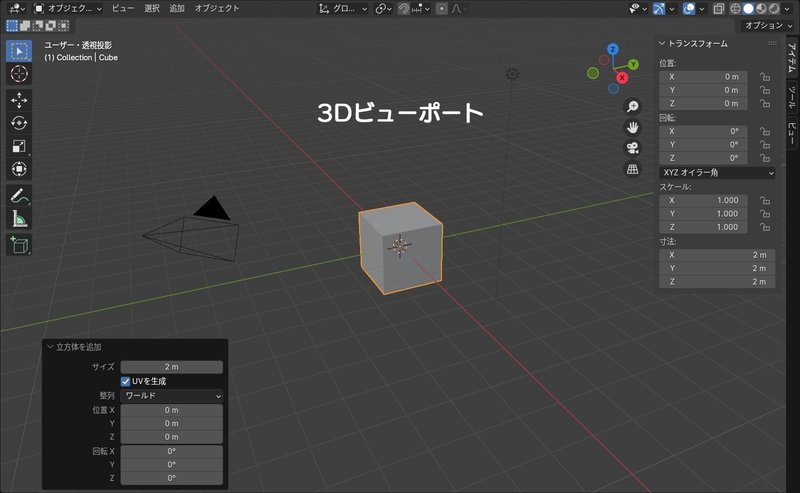Screen dimensions: 800x493
Task: Activate the Move tool
Action: click(x=19, y=100)
